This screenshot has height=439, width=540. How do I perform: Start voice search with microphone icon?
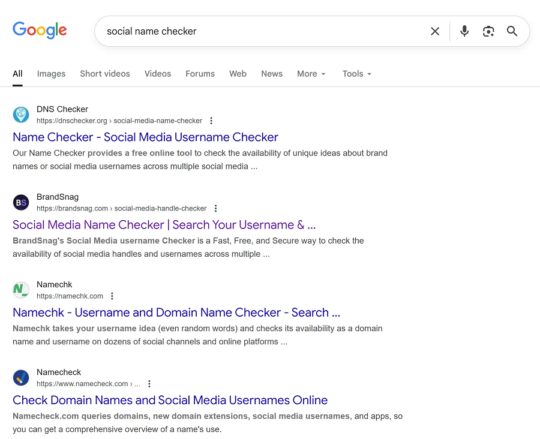tap(464, 31)
